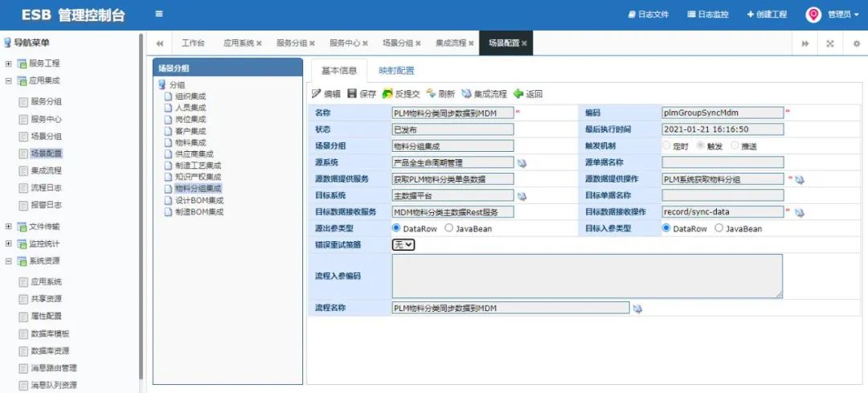Click the 刷新 refresh toolbar button
Screen dimensions: 868x393
[440, 94]
